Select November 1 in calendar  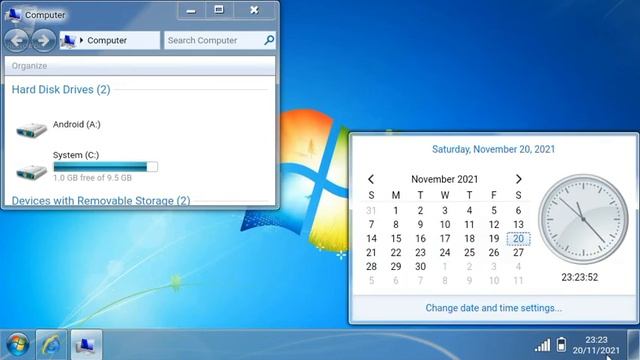point(396,211)
